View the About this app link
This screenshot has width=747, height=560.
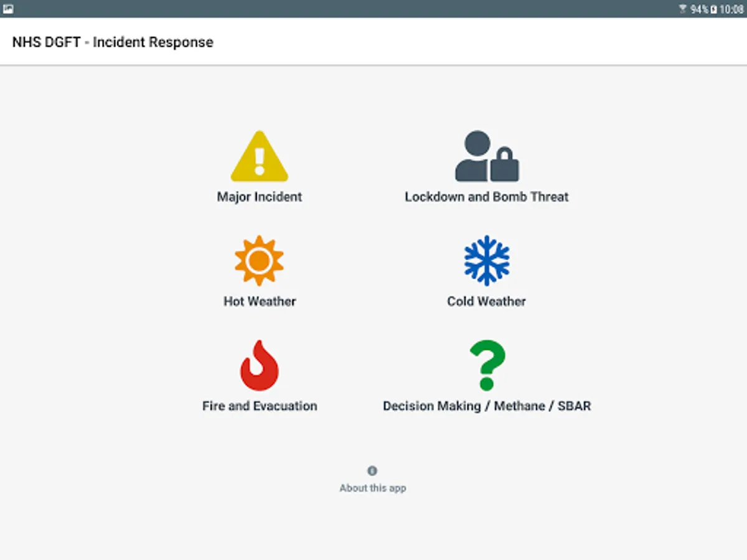[x=373, y=488]
